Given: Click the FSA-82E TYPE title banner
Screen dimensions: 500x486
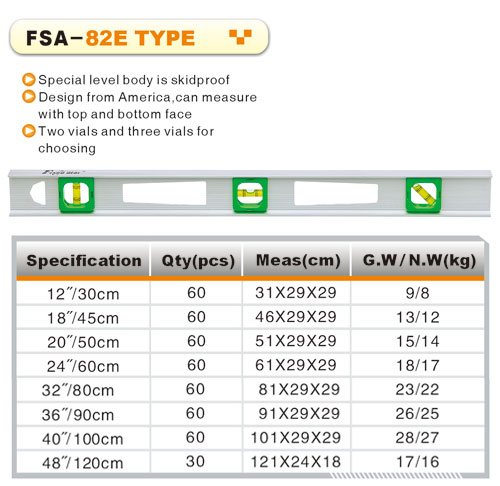Looking at the screenshot, I should coord(139,37).
